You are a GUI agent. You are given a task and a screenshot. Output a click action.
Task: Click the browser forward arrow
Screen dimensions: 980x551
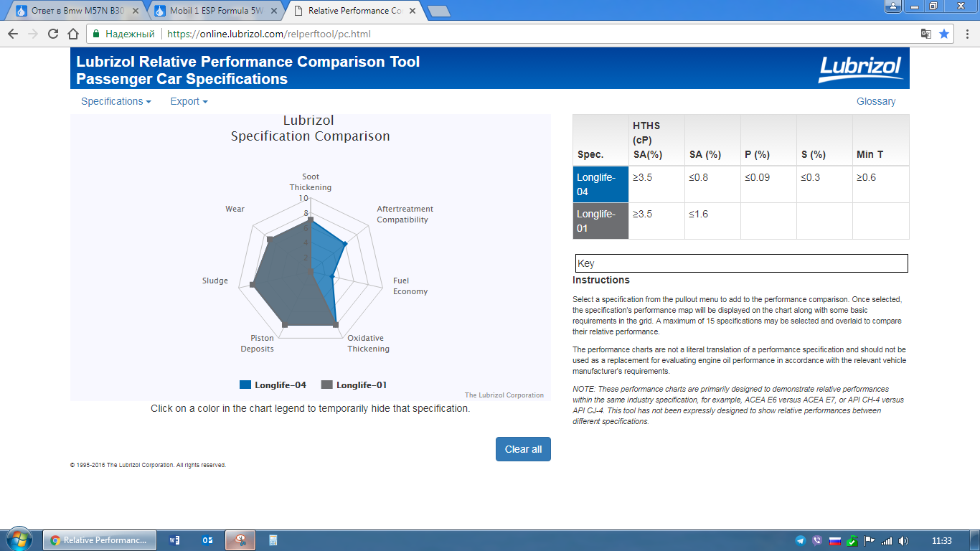[x=33, y=34]
